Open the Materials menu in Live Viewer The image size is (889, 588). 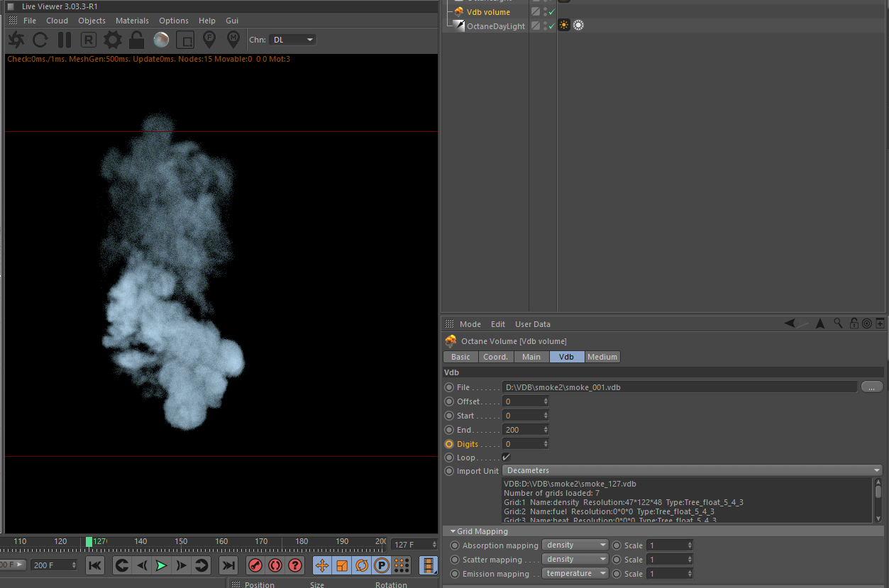132,21
